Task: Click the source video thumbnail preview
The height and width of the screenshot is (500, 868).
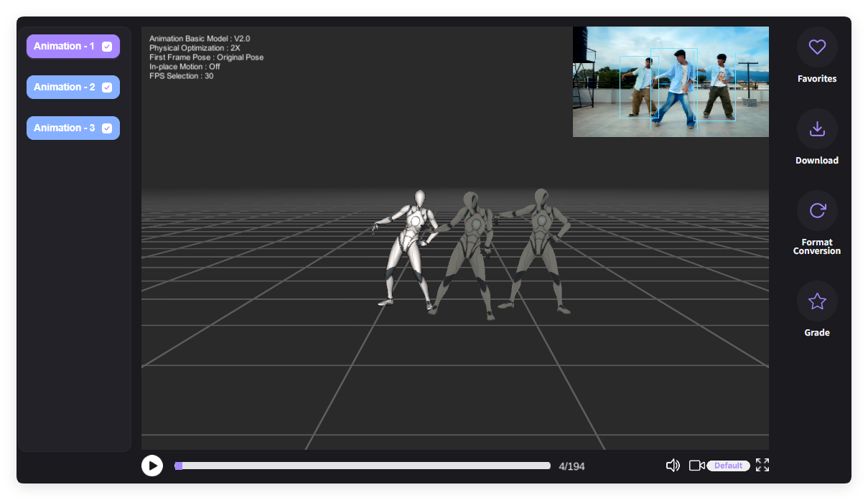Action: pos(671,82)
